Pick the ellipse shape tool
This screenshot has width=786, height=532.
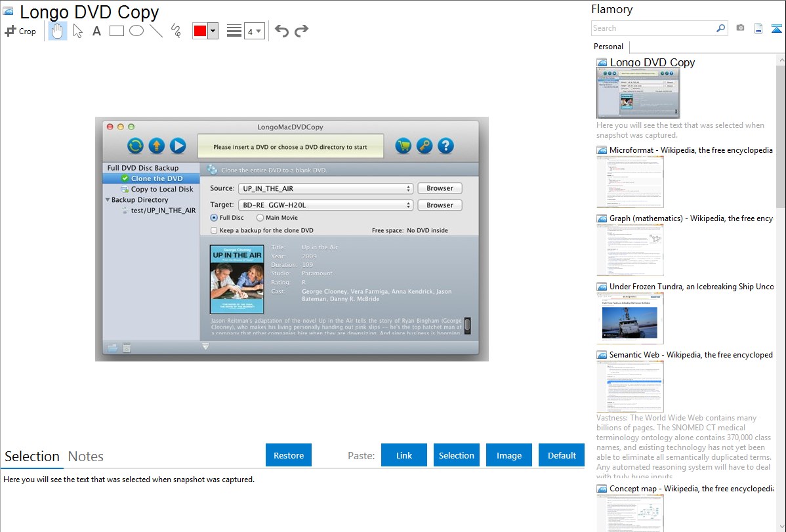pyautogui.click(x=136, y=31)
